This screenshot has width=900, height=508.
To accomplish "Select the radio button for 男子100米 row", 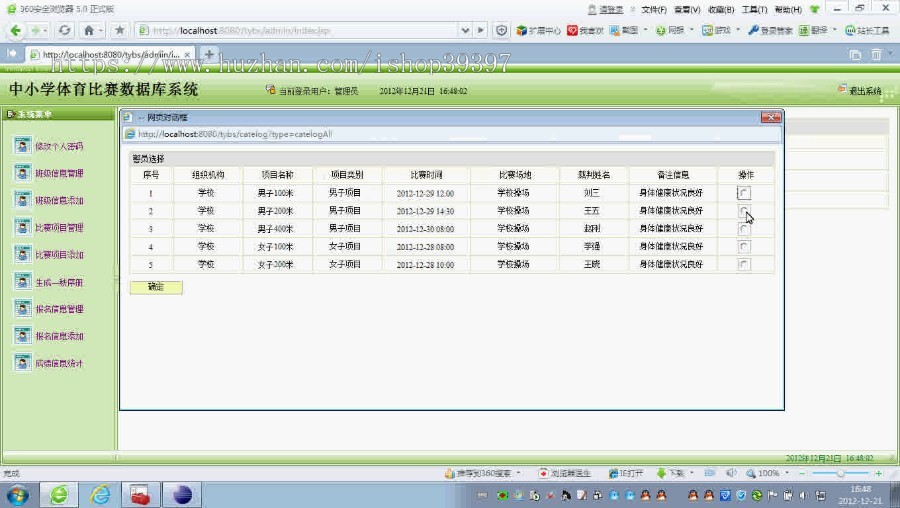I will 744,193.
